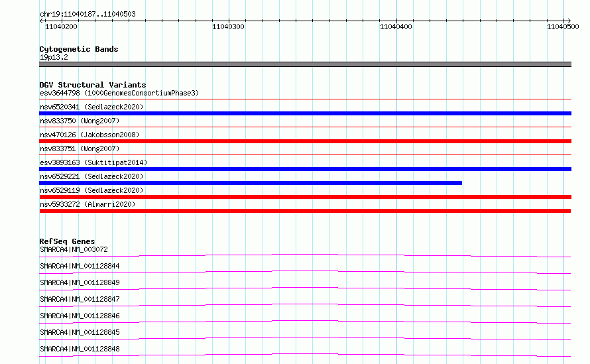590x364 pixels.
Task: Select variant nsv6520341 (Sedlazeck2020) label
Action: 91,107
